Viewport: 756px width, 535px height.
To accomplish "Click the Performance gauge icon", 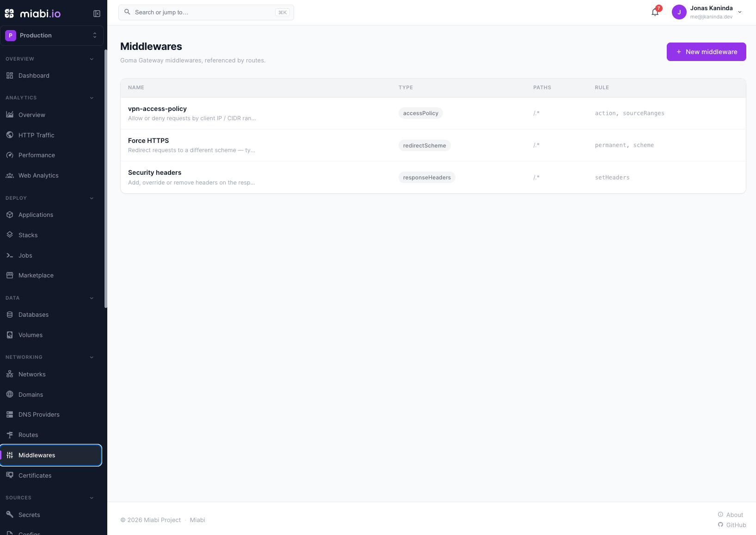I will tap(10, 155).
